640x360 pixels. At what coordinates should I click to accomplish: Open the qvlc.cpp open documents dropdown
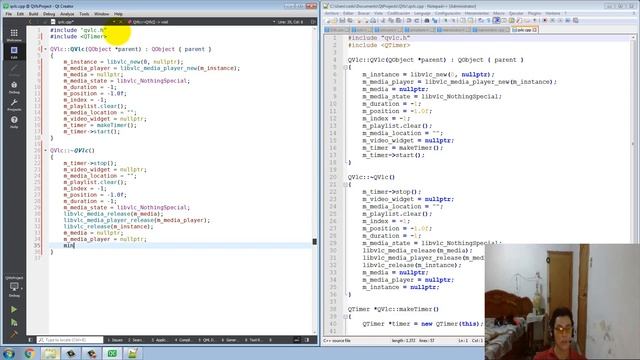(113, 22)
